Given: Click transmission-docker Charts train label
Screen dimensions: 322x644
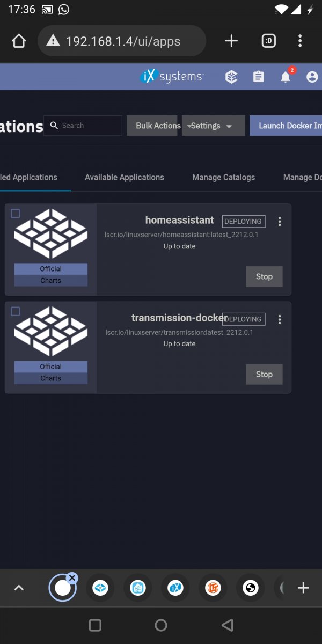Looking at the screenshot, I should [50, 378].
